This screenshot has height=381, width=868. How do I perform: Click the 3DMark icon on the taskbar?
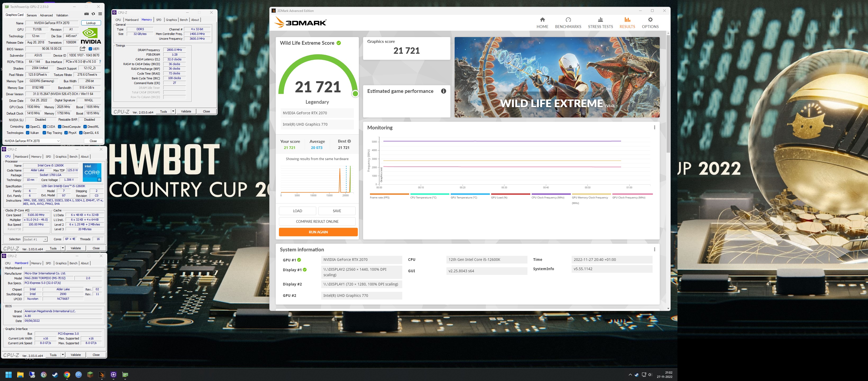tap(102, 375)
